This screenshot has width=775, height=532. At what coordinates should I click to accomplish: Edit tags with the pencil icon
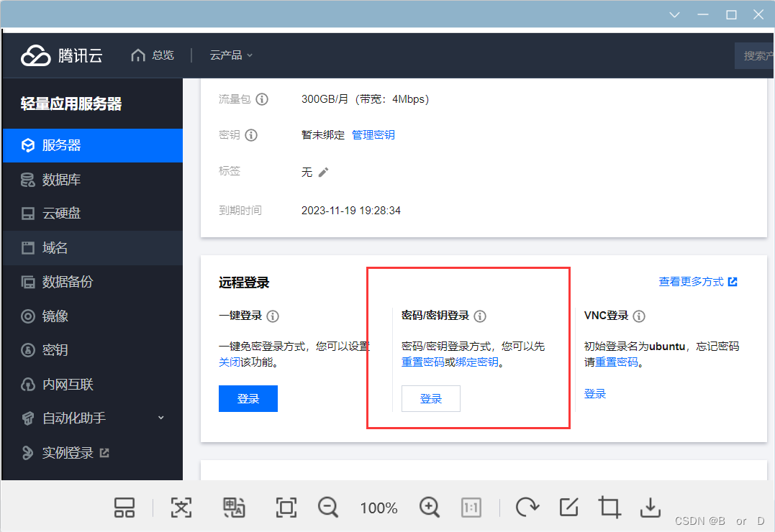(x=323, y=173)
